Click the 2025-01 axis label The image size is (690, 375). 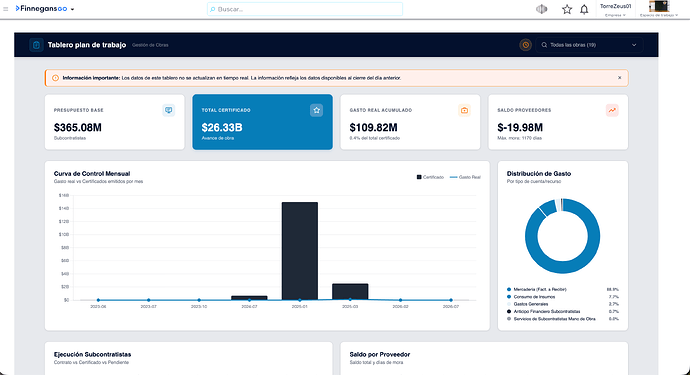tap(300, 306)
